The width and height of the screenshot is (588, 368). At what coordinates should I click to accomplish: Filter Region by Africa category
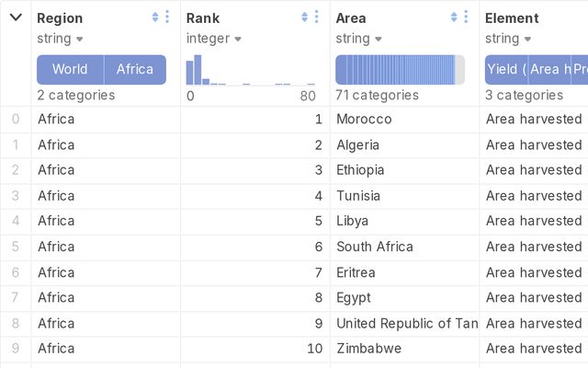click(135, 70)
